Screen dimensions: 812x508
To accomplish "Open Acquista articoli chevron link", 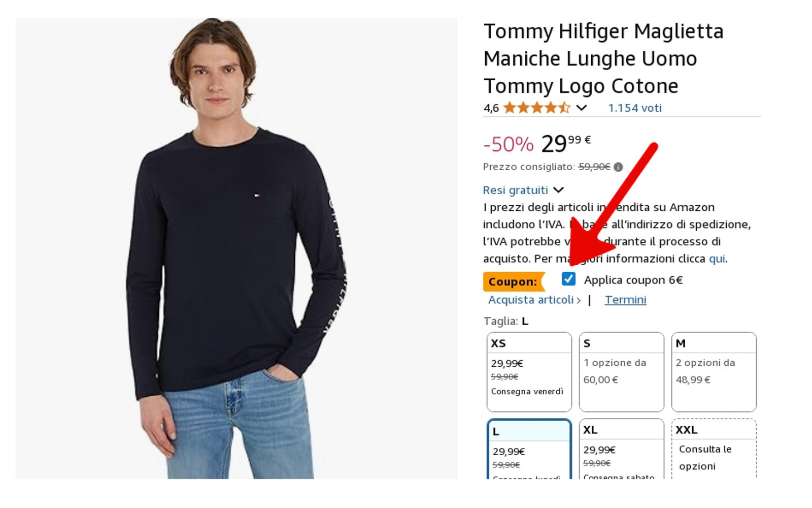I will [x=534, y=300].
